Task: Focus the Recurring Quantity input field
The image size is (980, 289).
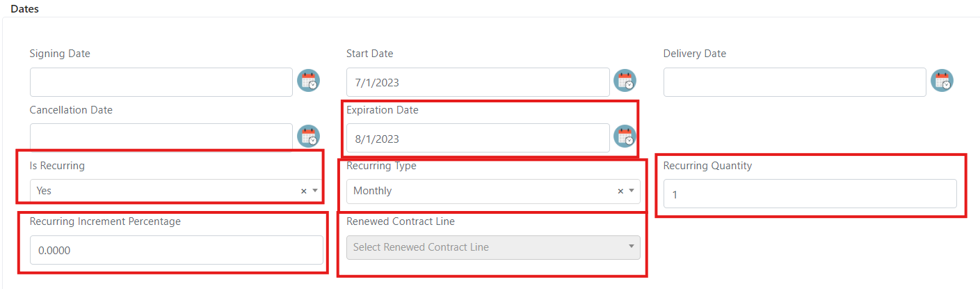Action: coord(810,194)
